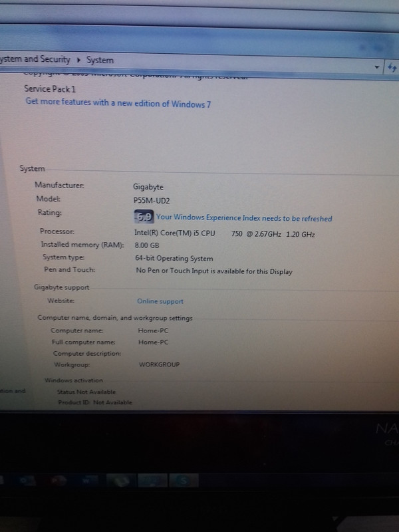
Task: Click the Intel Core i5 processor value
Action: [224, 234]
